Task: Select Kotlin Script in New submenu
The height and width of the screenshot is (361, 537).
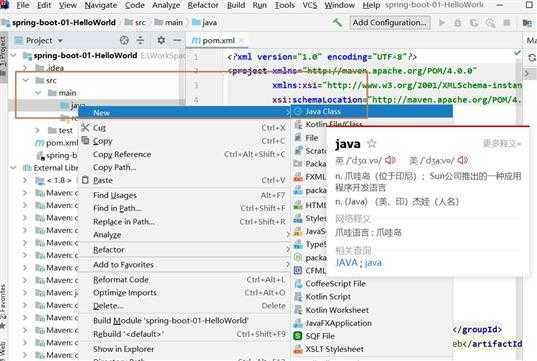Action: tap(372, 297)
